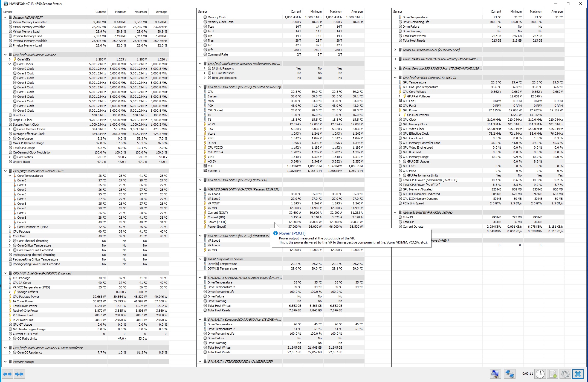
Task: Click the lightning icon next to CPU Package Power
Action: [x=10, y=297]
